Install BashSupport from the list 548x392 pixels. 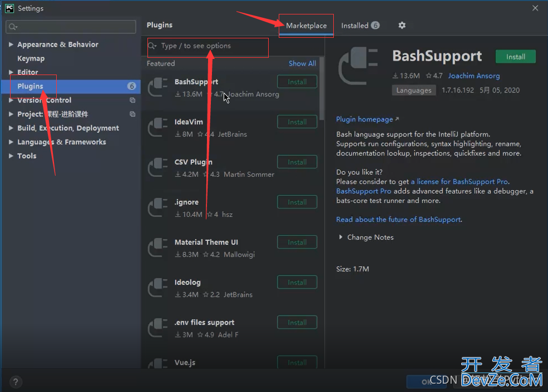[x=297, y=82]
